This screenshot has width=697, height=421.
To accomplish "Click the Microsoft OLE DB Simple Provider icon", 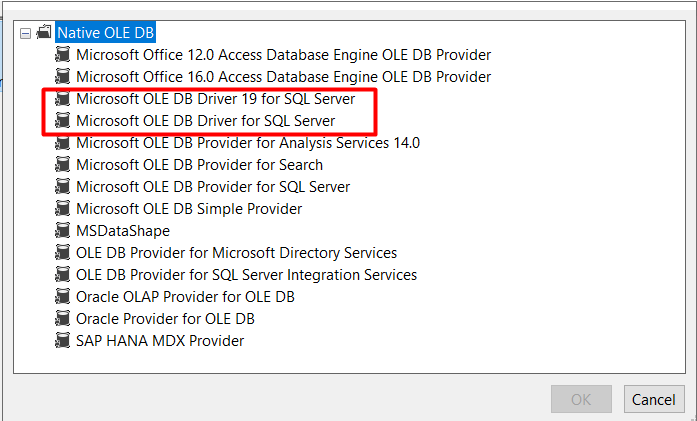I will [64, 209].
